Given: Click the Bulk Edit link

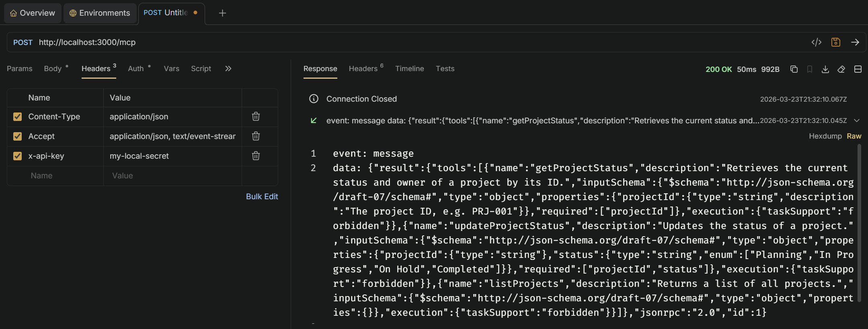Looking at the screenshot, I should pos(262,196).
